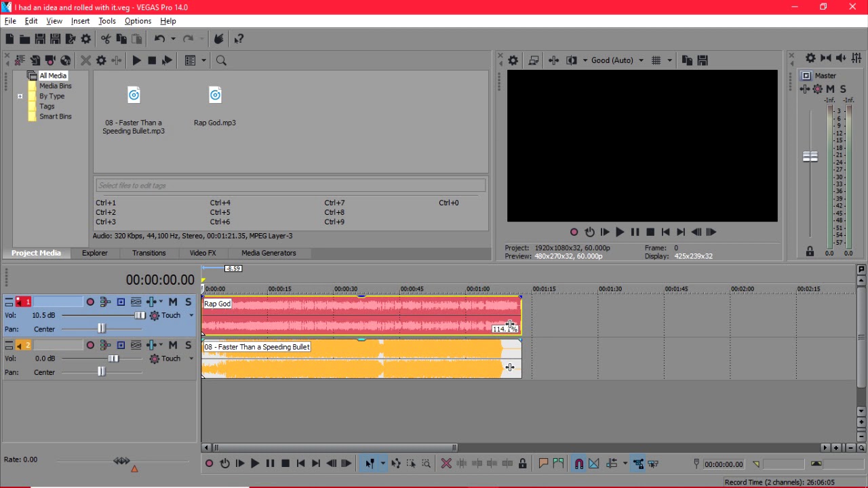Screen dimensions: 868x488
Task: Open Search Media Bins magnifier icon
Action: click(x=221, y=60)
